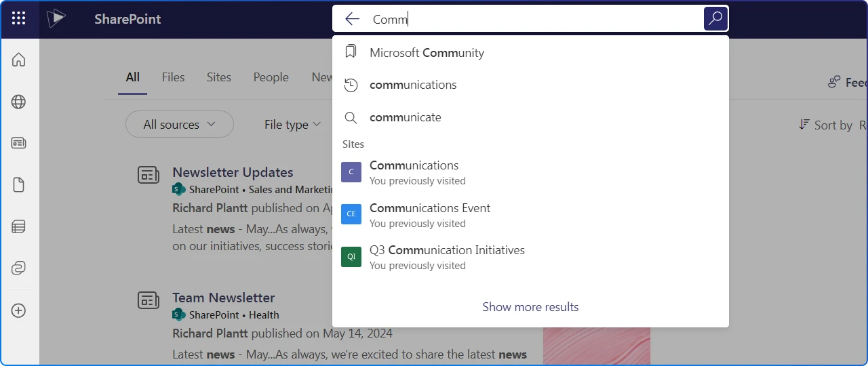Click the back arrow in search box

click(352, 19)
